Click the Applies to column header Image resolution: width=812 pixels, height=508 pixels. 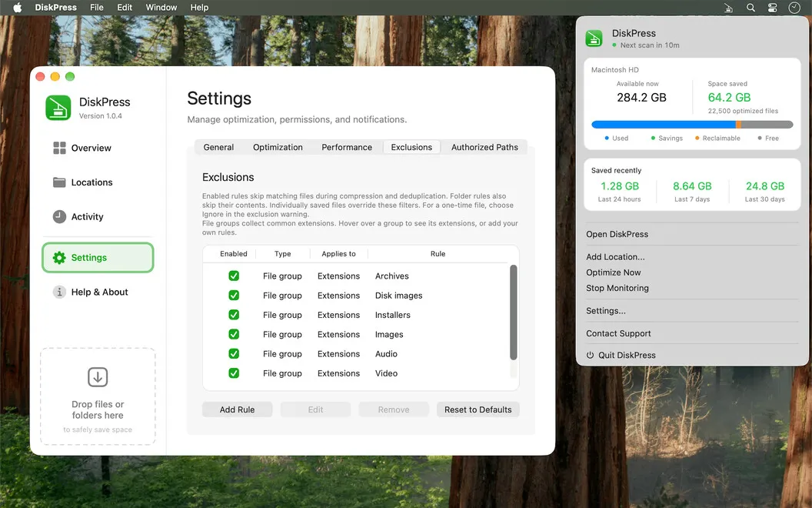[338, 254]
